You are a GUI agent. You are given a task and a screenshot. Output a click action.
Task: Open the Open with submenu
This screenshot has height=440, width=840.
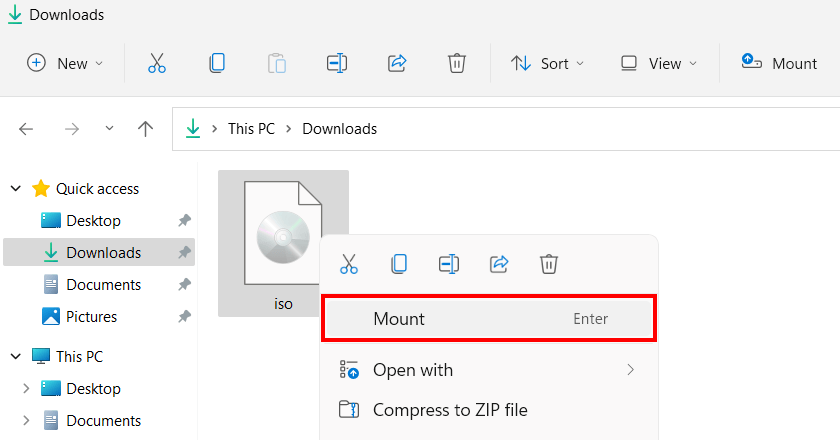point(489,370)
